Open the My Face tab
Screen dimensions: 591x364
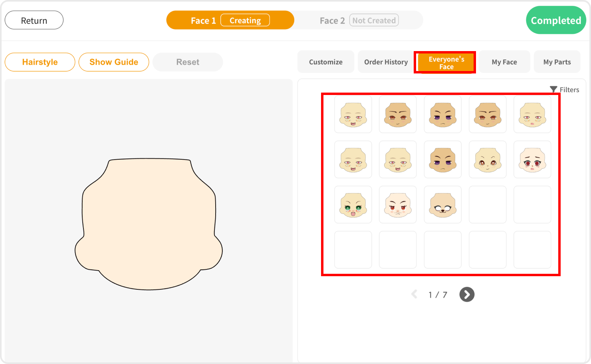pos(504,62)
